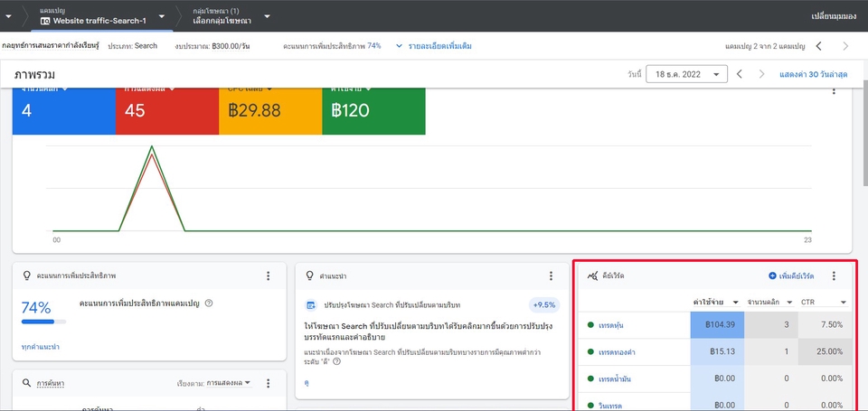Click the 74% optimization score progress bar
868x411 pixels.
38,321
